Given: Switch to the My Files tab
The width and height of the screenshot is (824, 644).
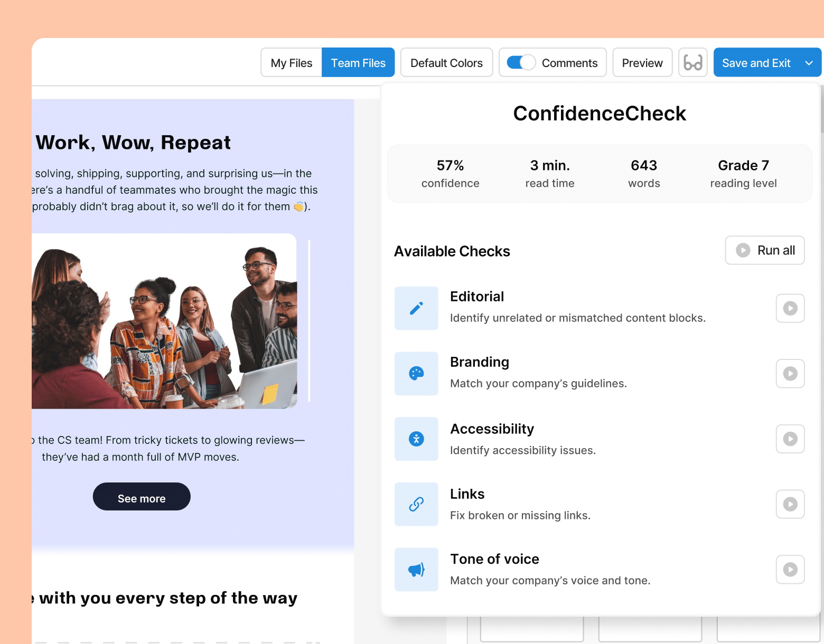Looking at the screenshot, I should 291,62.
